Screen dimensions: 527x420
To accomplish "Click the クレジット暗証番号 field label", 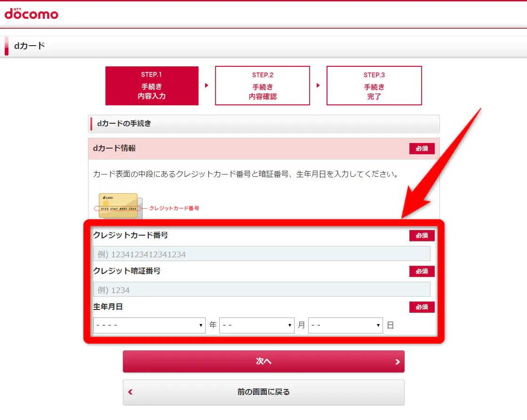I will coord(127,271).
